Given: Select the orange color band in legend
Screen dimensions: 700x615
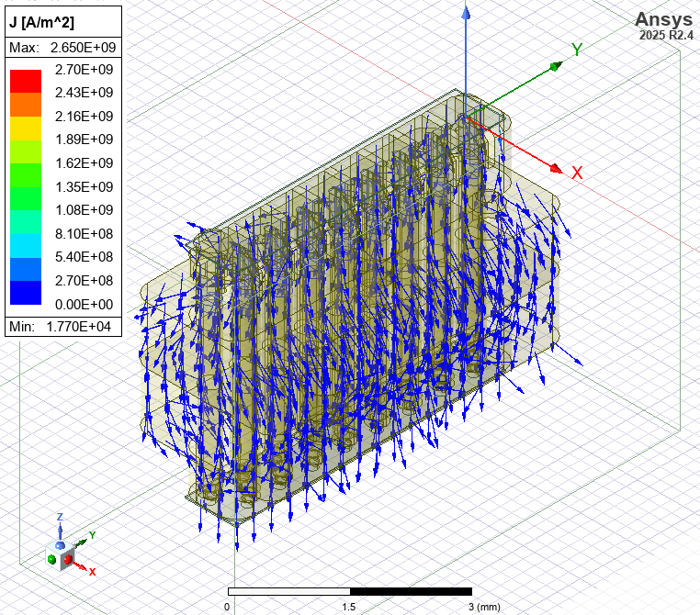Looking at the screenshot, I should (x=26, y=105).
